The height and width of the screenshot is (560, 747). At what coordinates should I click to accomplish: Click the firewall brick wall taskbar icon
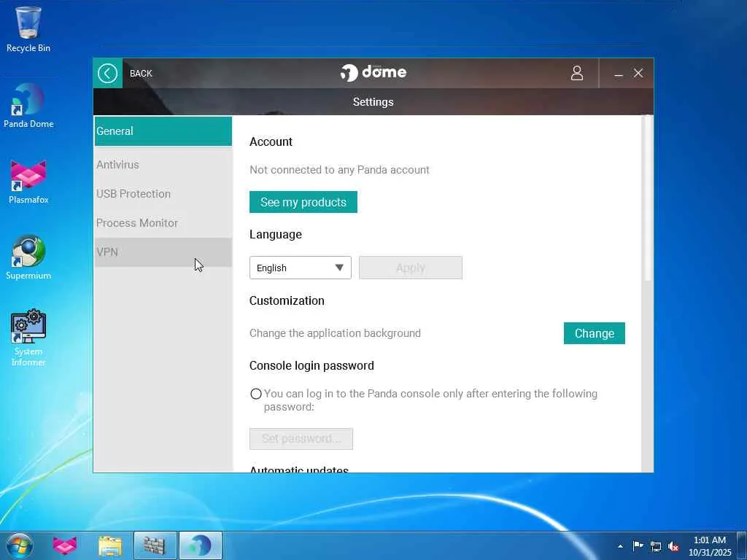click(x=155, y=545)
